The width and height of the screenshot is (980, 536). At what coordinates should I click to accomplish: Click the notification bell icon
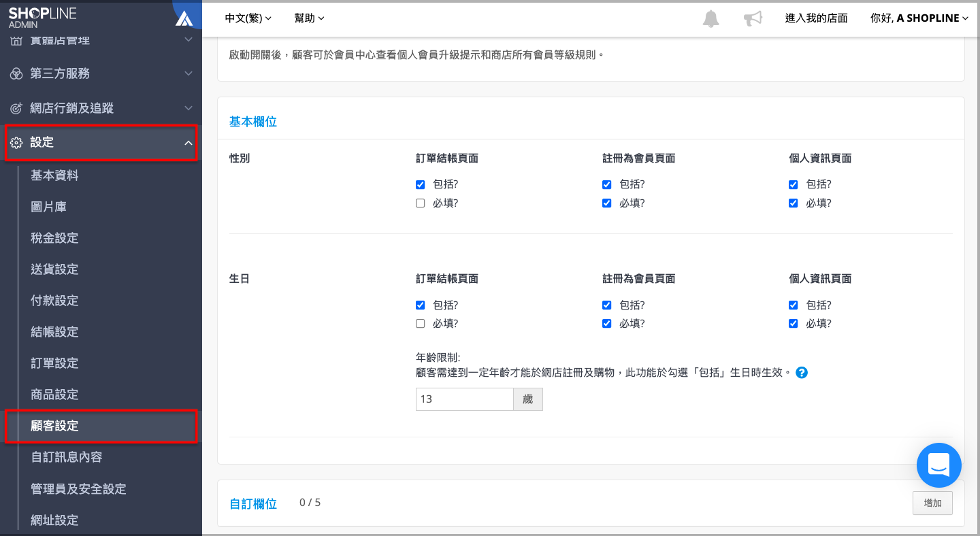click(x=710, y=18)
